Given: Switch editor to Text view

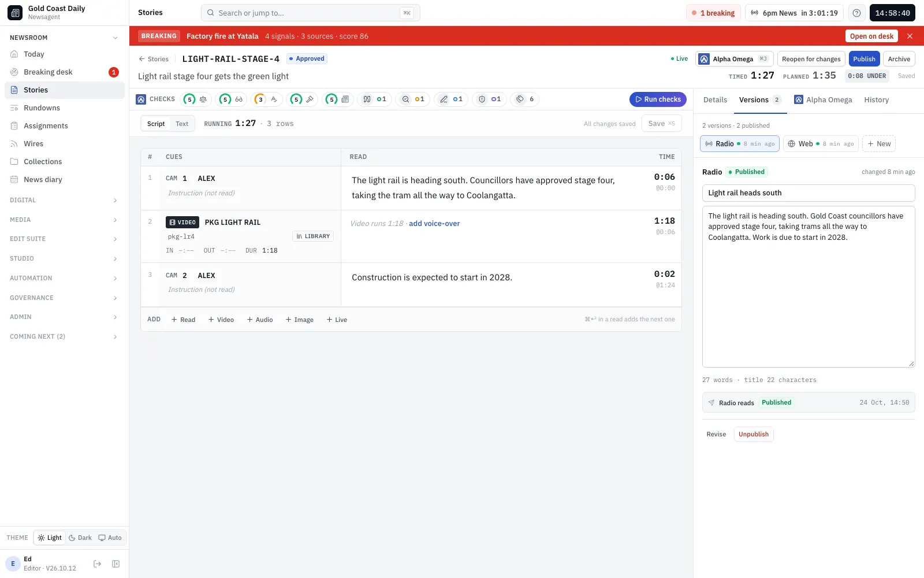Looking at the screenshot, I should click(182, 124).
